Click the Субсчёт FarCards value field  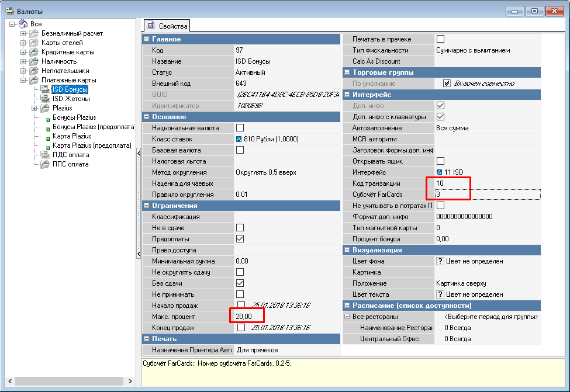coord(485,195)
